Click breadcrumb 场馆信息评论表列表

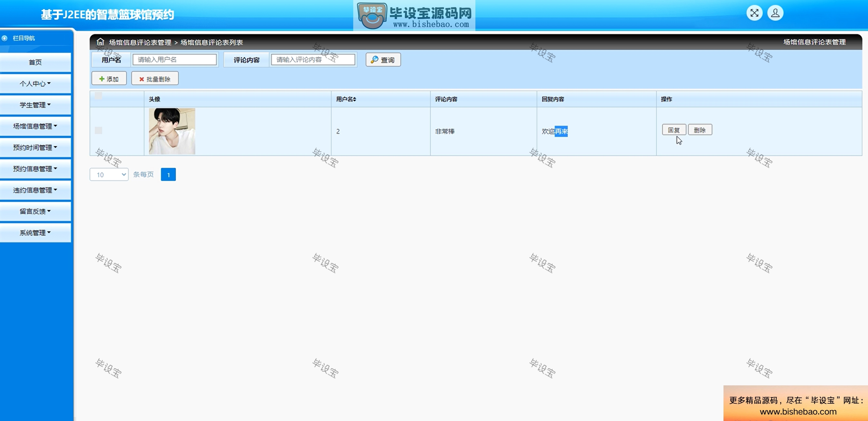coord(211,42)
